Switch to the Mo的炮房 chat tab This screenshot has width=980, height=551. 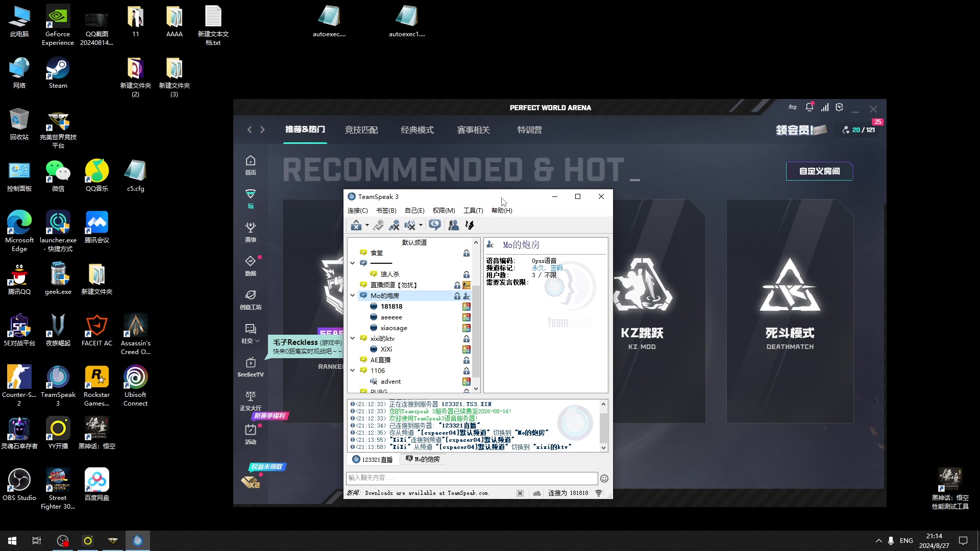423,459
